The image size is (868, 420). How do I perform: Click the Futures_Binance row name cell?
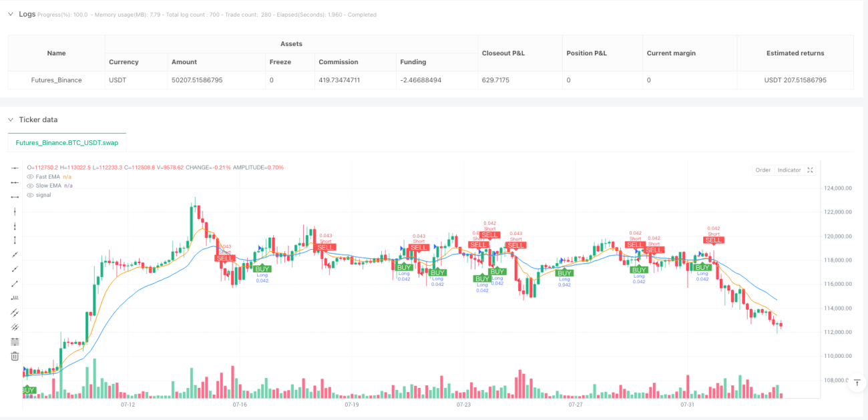pos(57,80)
